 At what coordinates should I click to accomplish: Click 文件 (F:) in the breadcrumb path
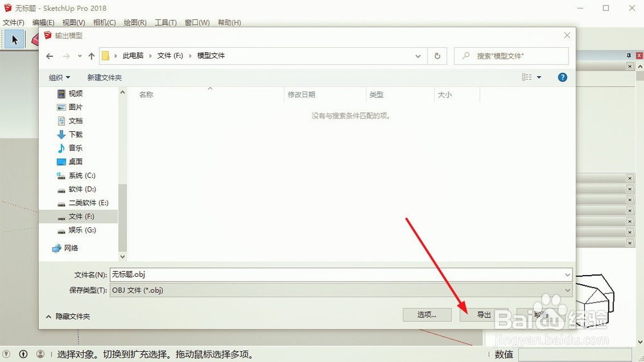pyautogui.click(x=170, y=55)
